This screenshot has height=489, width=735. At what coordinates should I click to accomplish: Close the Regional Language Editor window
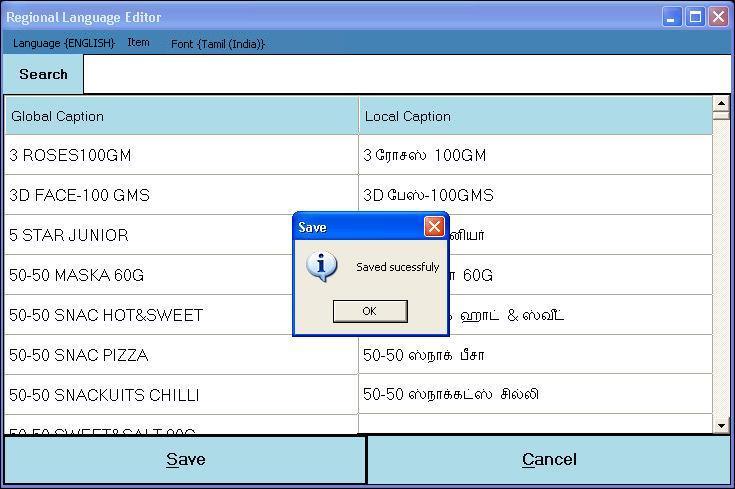click(718, 17)
